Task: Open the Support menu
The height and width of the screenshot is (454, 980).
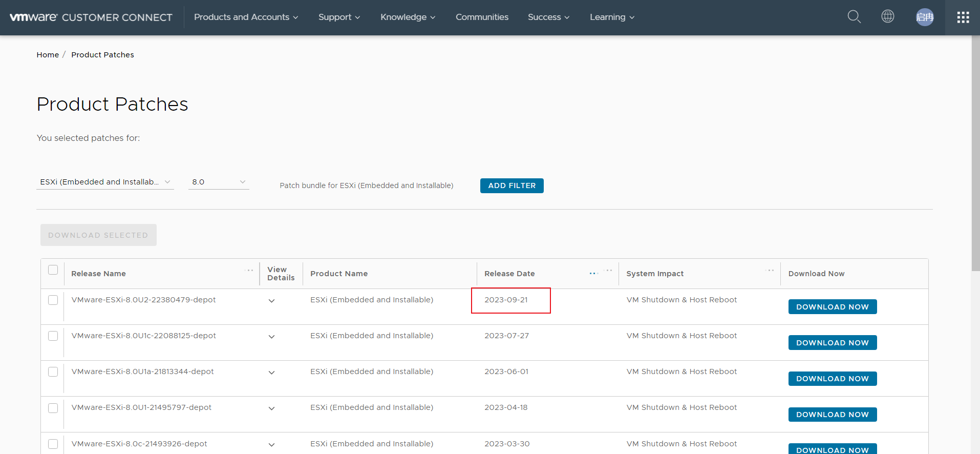Action: pyautogui.click(x=339, y=17)
